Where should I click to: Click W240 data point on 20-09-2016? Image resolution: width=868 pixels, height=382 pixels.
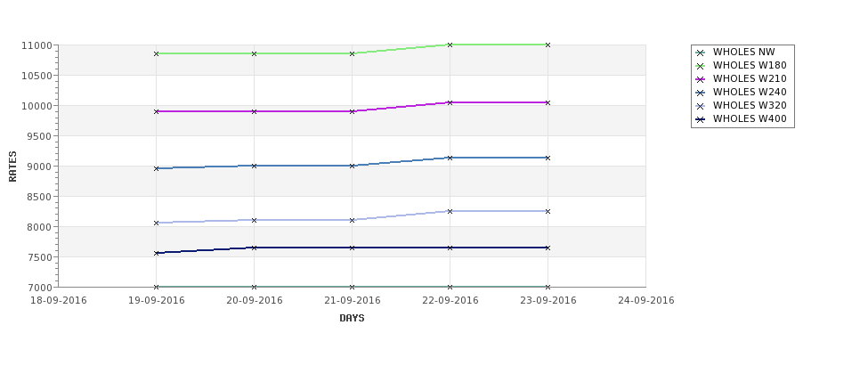(254, 166)
